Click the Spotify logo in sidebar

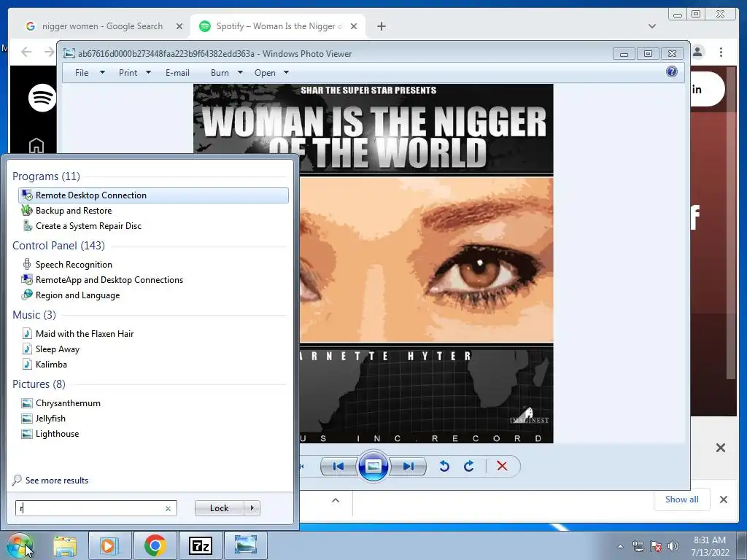pyautogui.click(x=42, y=98)
